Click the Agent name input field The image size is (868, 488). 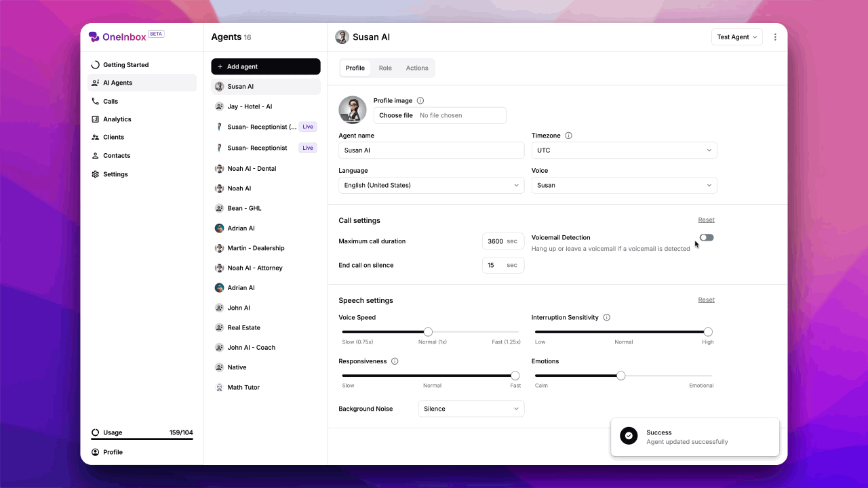pos(431,150)
